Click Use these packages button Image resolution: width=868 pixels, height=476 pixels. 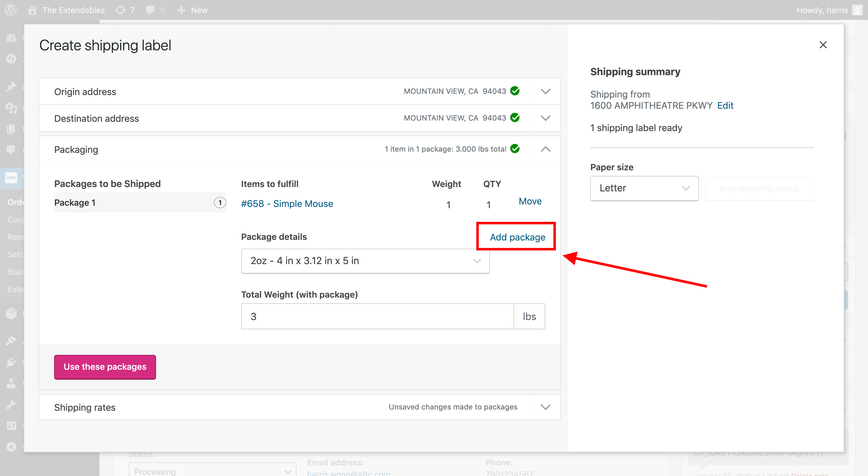(x=105, y=367)
